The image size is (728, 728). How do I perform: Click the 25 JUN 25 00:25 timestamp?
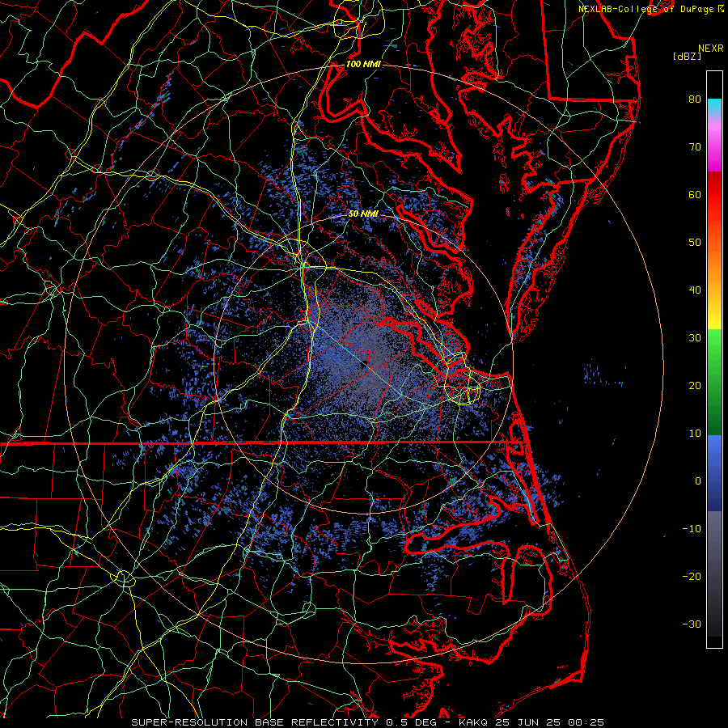[x=549, y=722]
